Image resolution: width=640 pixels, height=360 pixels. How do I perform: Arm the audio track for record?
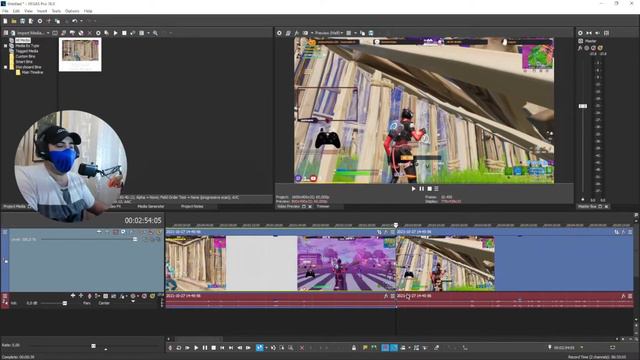pyautogui.click(x=89, y=296)
